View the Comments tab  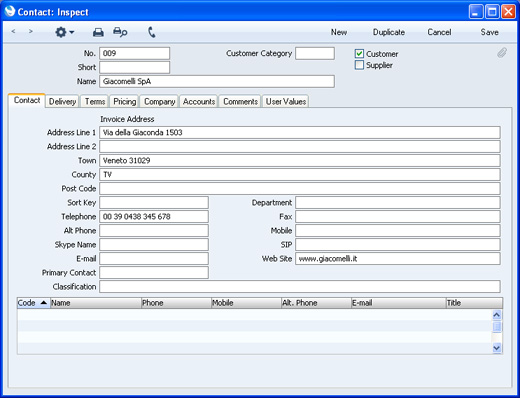click(240, 101)
